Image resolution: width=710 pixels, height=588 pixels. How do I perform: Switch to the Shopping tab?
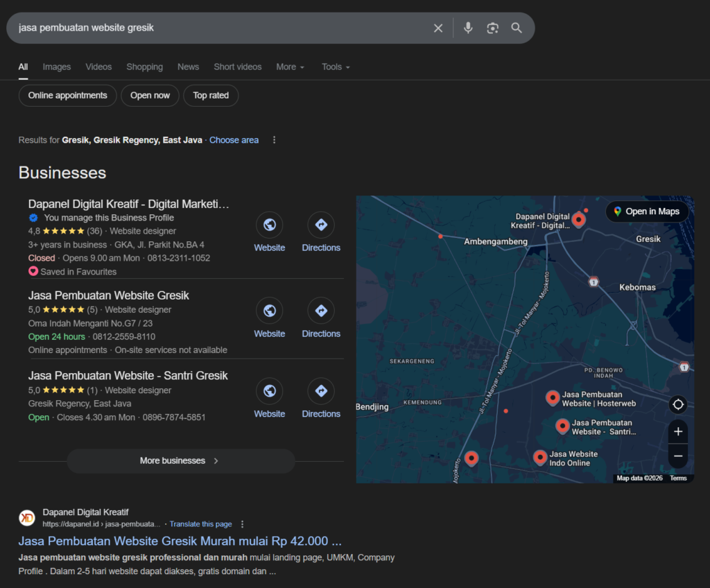pyautogui.click(x=144, y=67)
